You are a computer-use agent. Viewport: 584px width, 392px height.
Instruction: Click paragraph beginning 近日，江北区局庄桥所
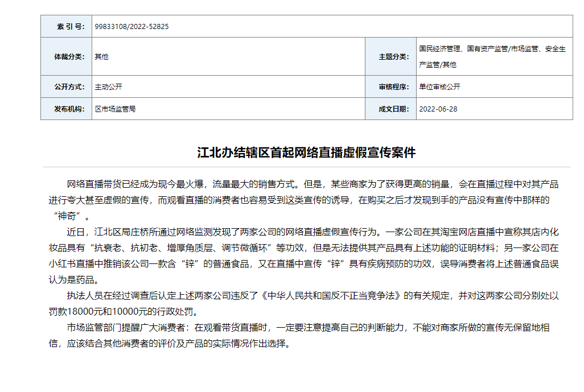pos(303,256)
